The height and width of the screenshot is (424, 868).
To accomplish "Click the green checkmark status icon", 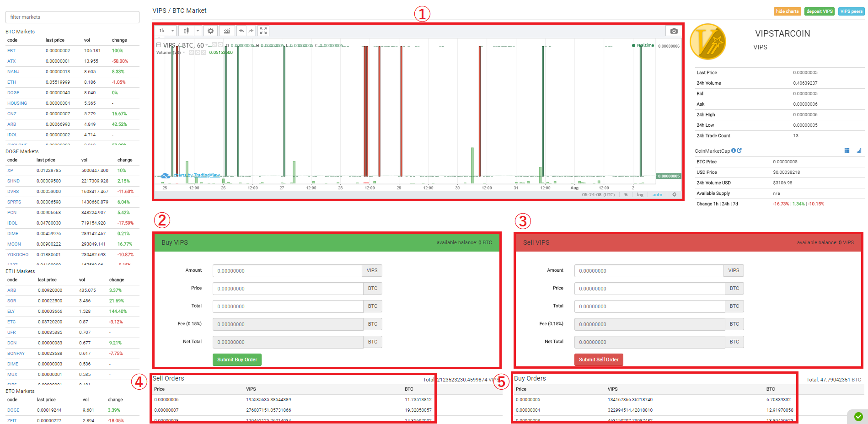I will point(858,416).
